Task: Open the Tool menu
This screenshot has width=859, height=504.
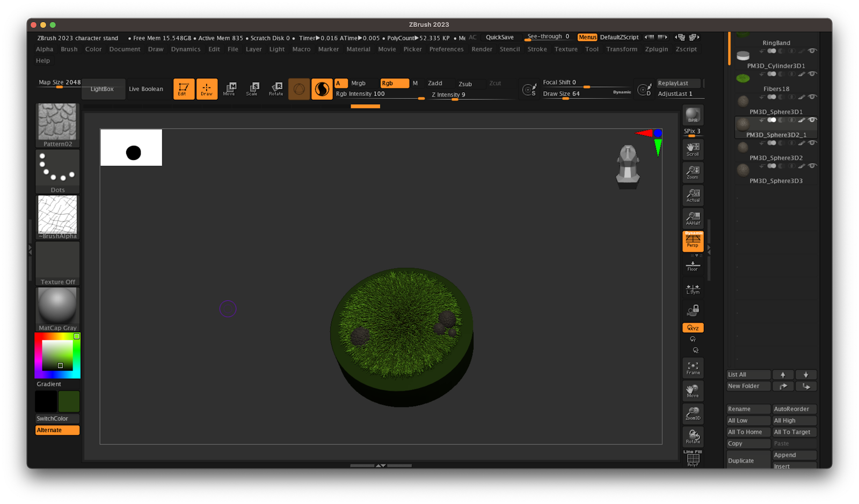Action: [592, 49]
